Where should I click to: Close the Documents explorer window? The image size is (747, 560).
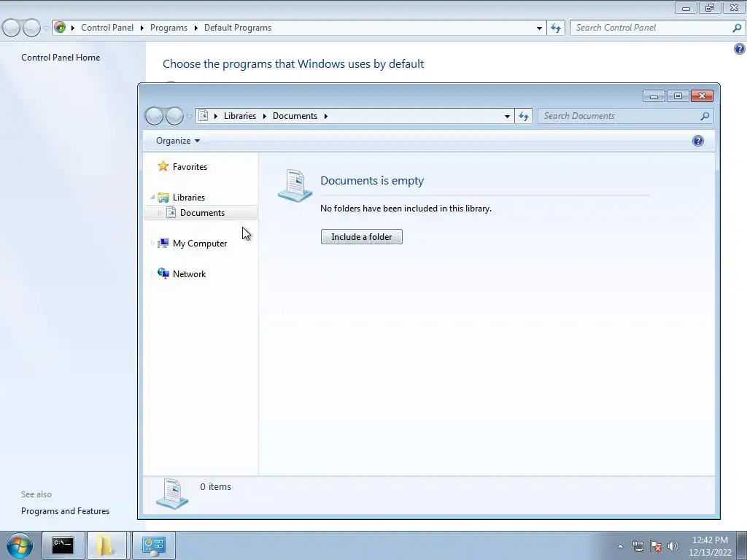click(x=702, y=96)
